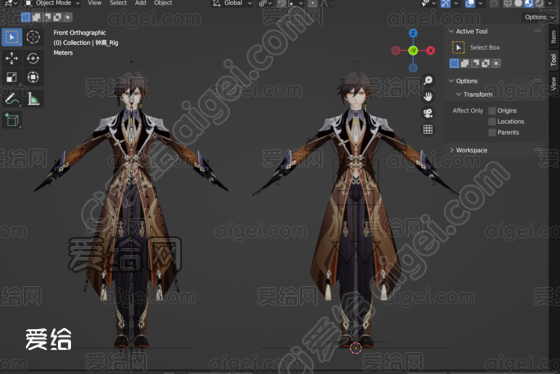Set header select mode to Intersect Selection

click(68, 17)
